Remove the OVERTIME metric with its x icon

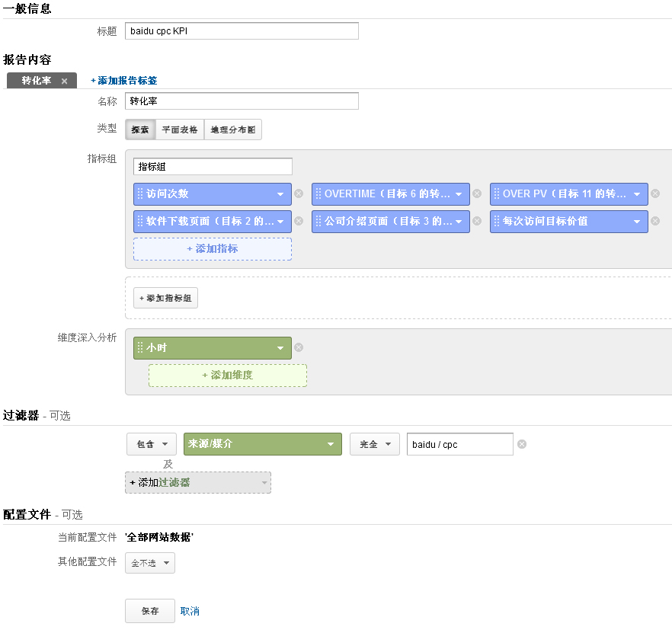[x=477, y=193]
